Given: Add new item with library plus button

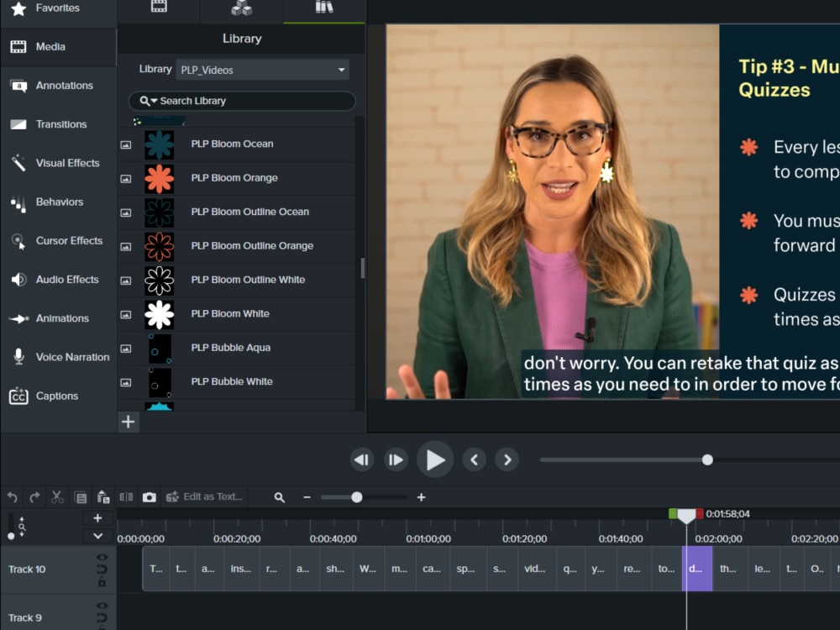Looking at the screenshot, I should [x=128, y=423].
